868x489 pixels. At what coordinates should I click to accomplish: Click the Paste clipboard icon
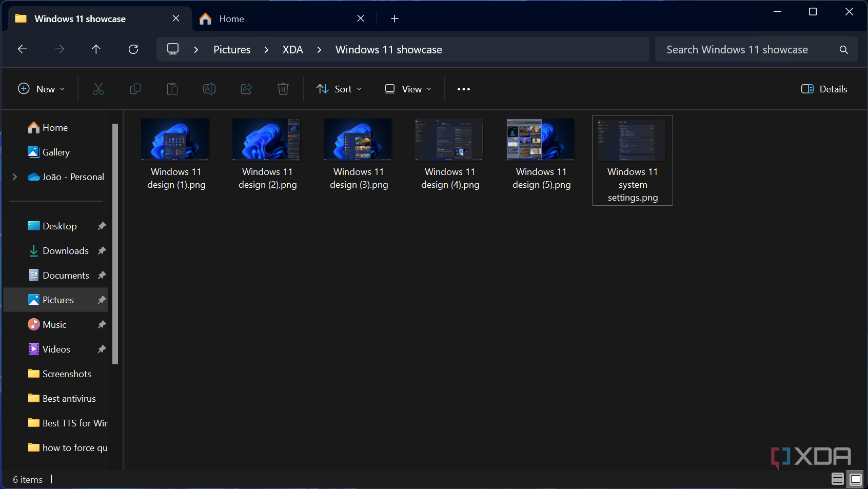[x=172, y=89]
